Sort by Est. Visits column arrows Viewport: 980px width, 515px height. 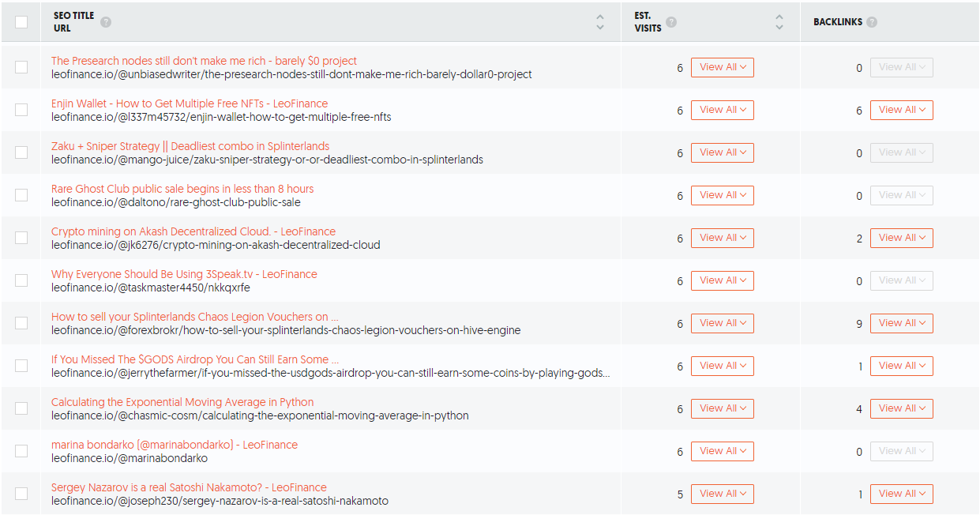click(779, 22)
